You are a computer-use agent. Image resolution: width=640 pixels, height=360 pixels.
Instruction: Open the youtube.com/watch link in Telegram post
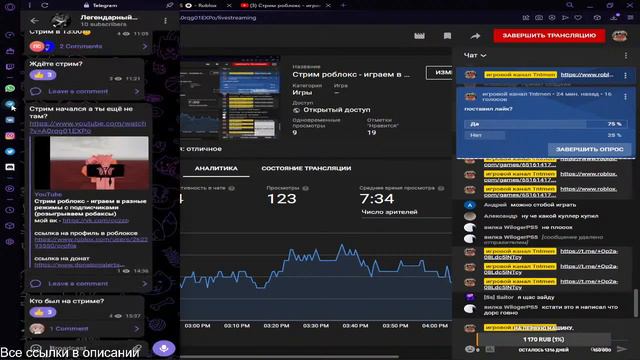(87, 127)
